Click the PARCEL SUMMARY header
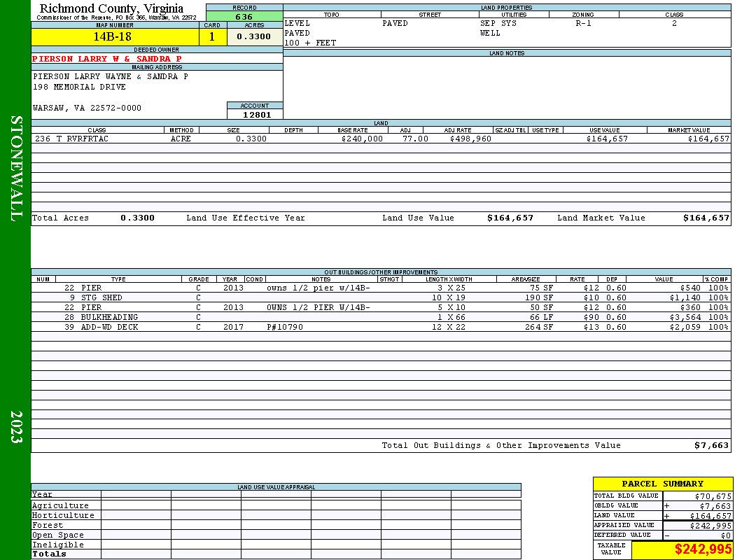The image size is (735, 560). click(x=662, y=484)
